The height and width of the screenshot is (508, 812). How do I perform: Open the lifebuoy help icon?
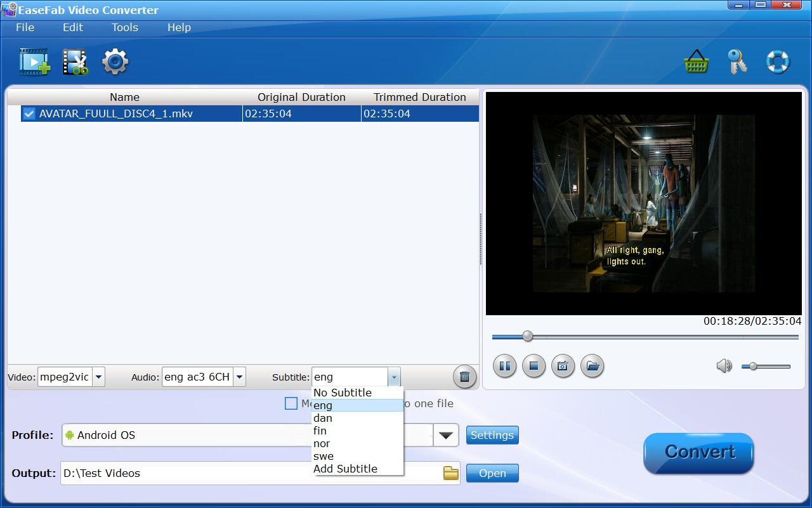[777, 62]
